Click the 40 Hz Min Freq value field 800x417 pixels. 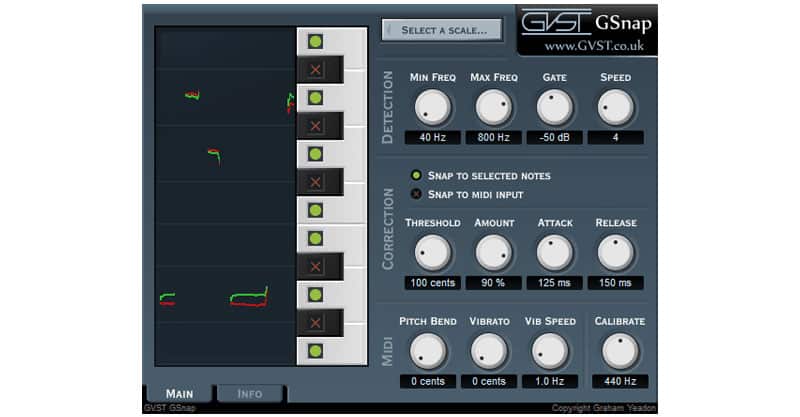[433, 137]
